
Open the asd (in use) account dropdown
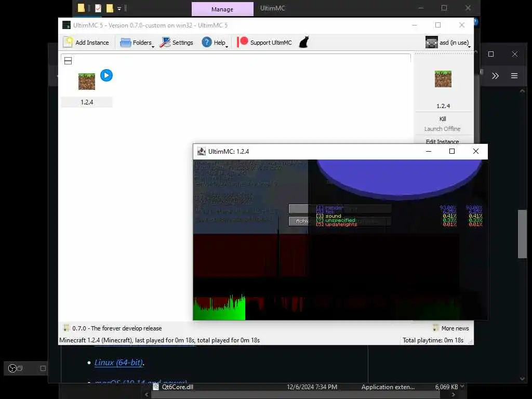(x=448, y=43)
